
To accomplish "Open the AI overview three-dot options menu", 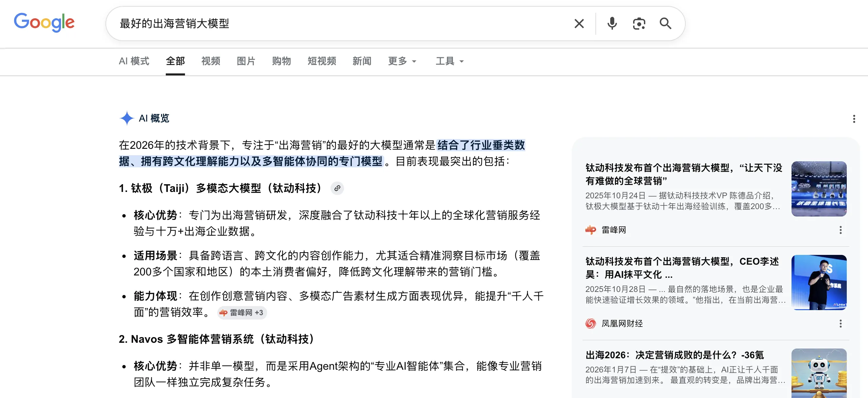I will [854, 119].
